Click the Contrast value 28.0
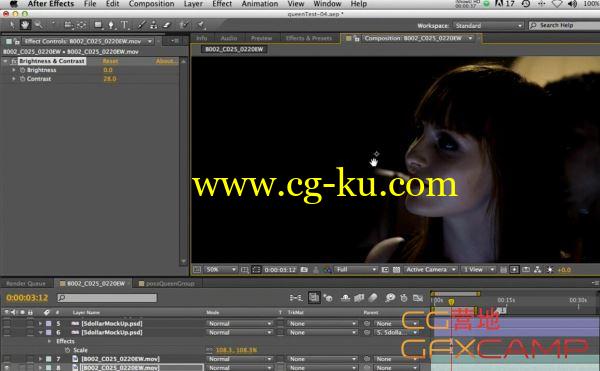This screenshot has width=600, height=371. point(109,79)
